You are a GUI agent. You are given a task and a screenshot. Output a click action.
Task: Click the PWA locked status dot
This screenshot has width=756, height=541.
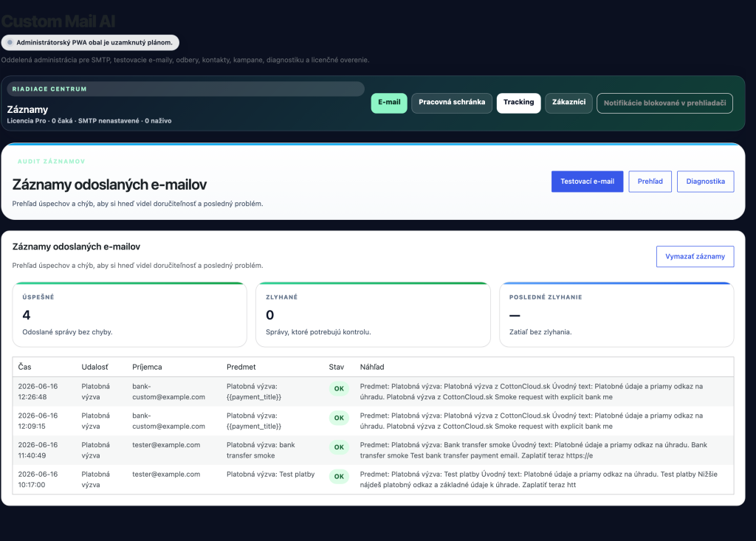point(10,42)
